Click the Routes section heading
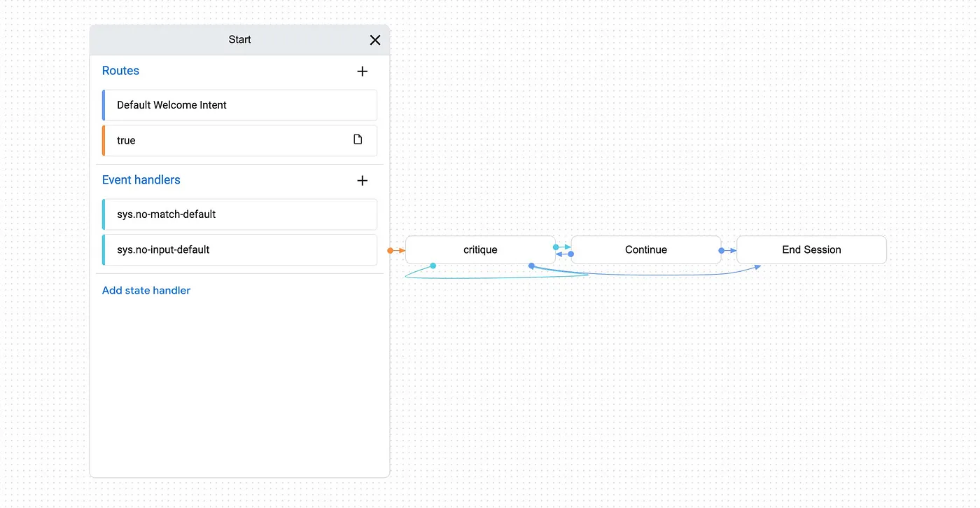 click(x=120, y=71)
